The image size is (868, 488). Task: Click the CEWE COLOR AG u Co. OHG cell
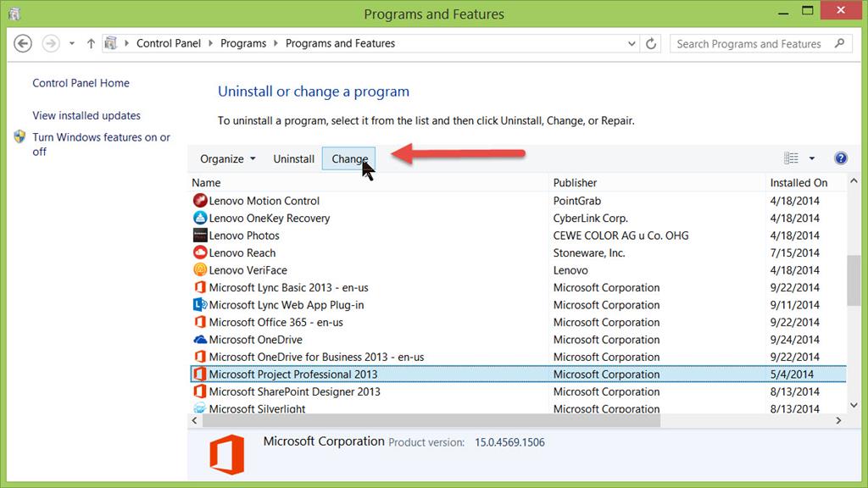pos(620,236)
